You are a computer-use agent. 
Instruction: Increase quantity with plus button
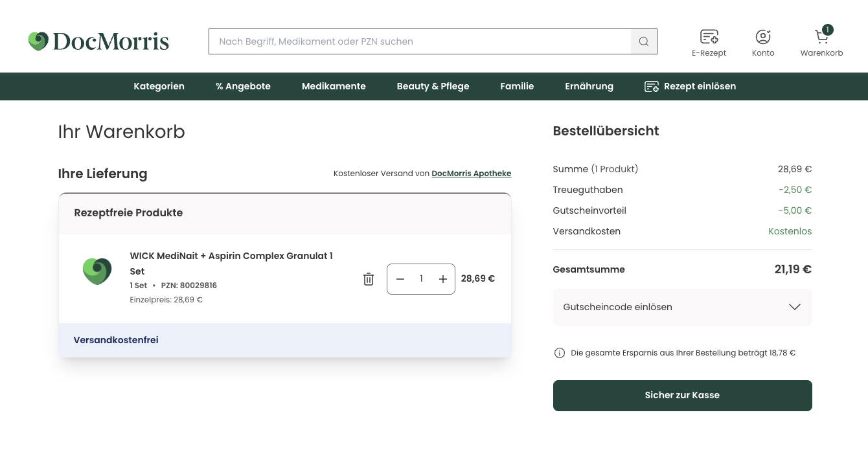coord(443,279)
